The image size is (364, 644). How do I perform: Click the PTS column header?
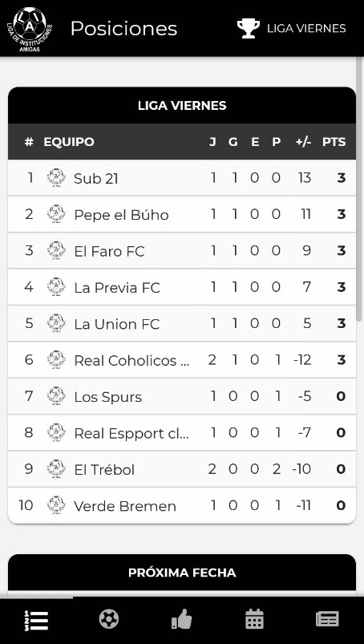(334, 142)
